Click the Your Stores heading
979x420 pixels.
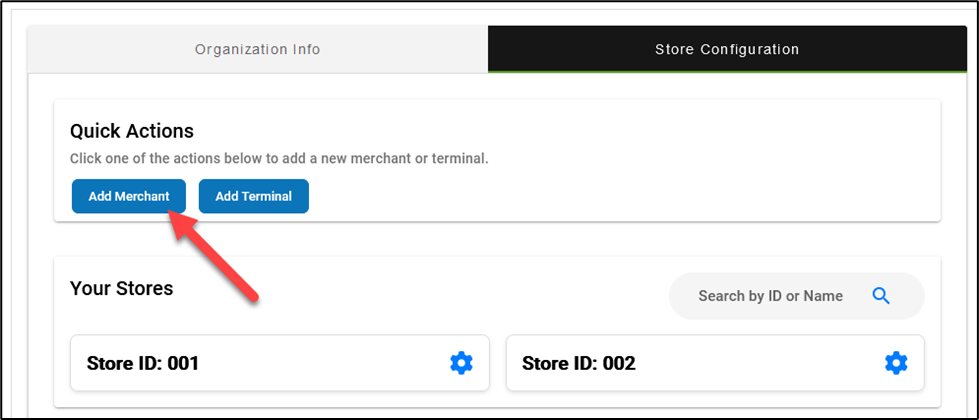click(x=122, y=289)
